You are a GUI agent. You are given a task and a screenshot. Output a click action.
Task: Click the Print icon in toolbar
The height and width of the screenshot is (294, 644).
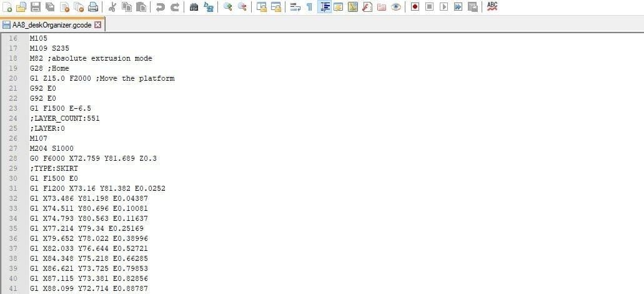[x=93, y=7]
